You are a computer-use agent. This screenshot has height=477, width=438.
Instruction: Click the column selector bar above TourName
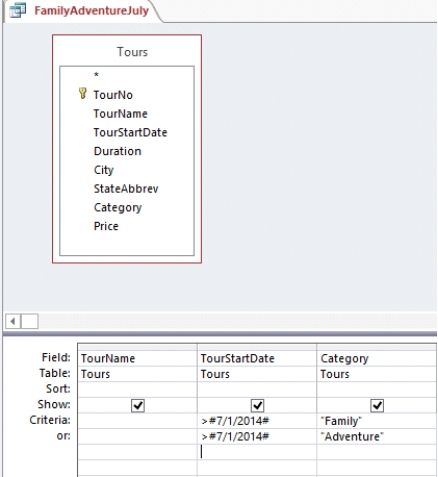[x=137, y=347]
